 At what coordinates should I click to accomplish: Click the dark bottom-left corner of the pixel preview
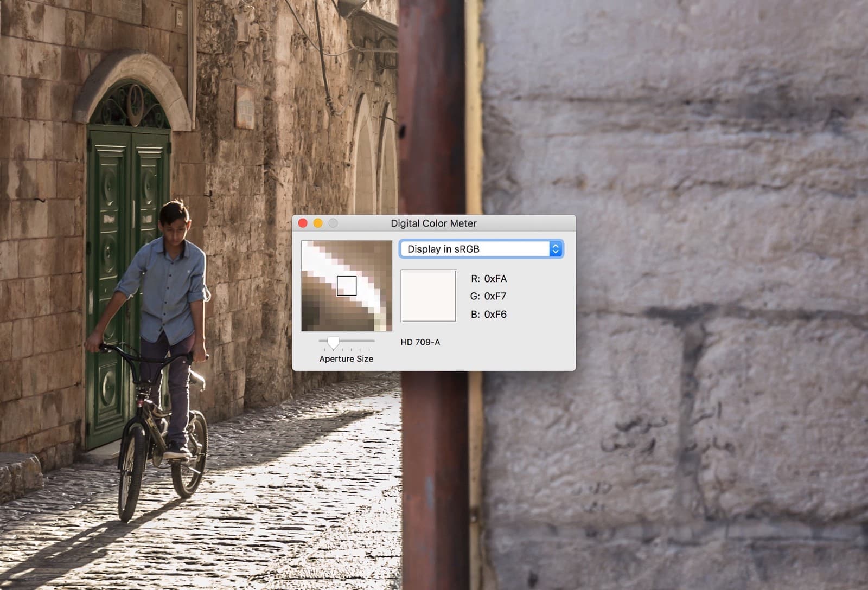(x=308, y=324)
